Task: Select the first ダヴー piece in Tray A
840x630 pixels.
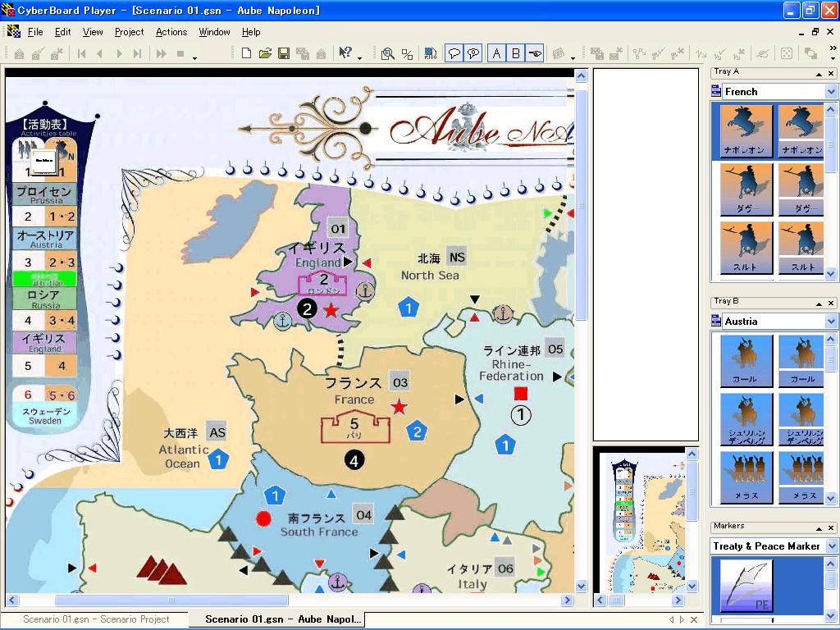Action: coord(746,189)
